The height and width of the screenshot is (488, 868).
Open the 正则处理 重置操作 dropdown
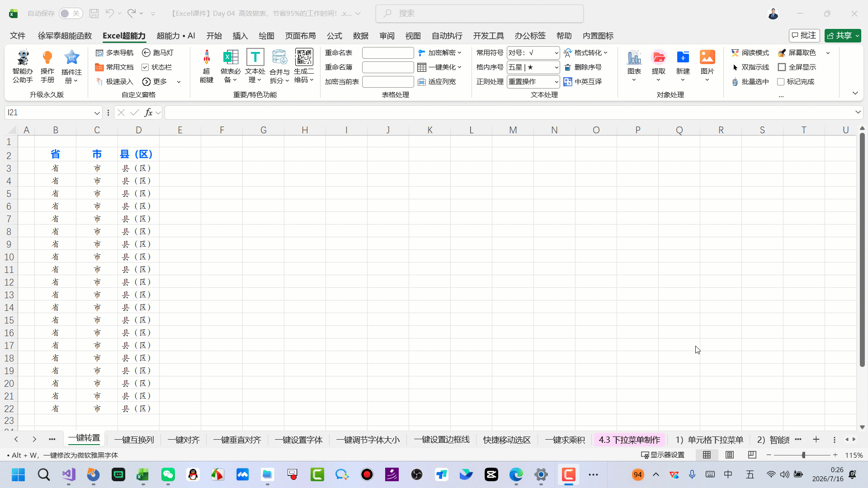[556, 82]
